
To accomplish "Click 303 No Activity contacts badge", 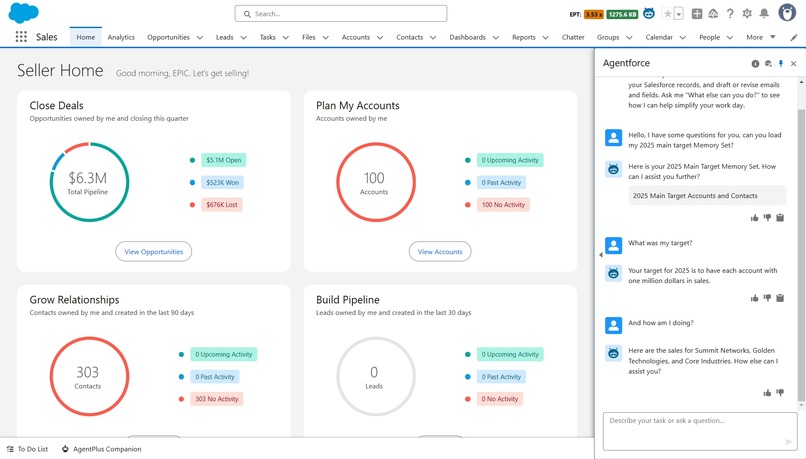I will pyautogui.click(x=216, y=399).
